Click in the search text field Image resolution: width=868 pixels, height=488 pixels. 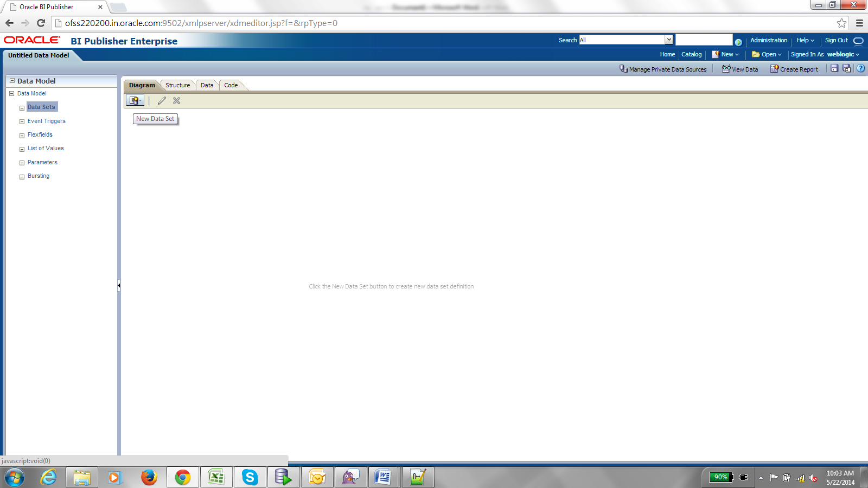tap(704, 40)
